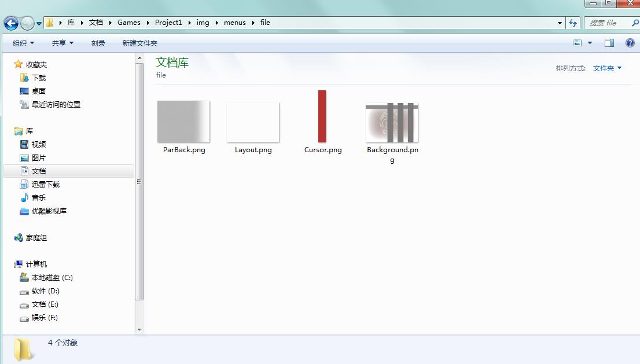Create a folder with 新建文件夹
640x364 pixels.
[x=140, y=43]
